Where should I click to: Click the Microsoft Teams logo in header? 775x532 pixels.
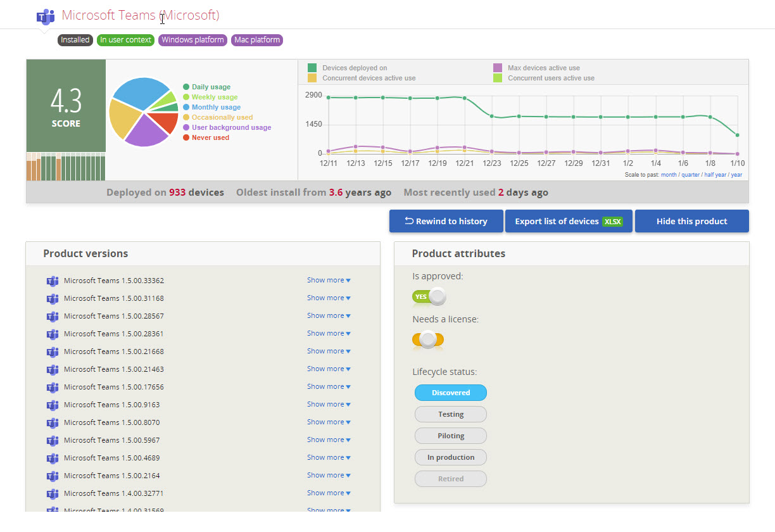click(46, 17)
